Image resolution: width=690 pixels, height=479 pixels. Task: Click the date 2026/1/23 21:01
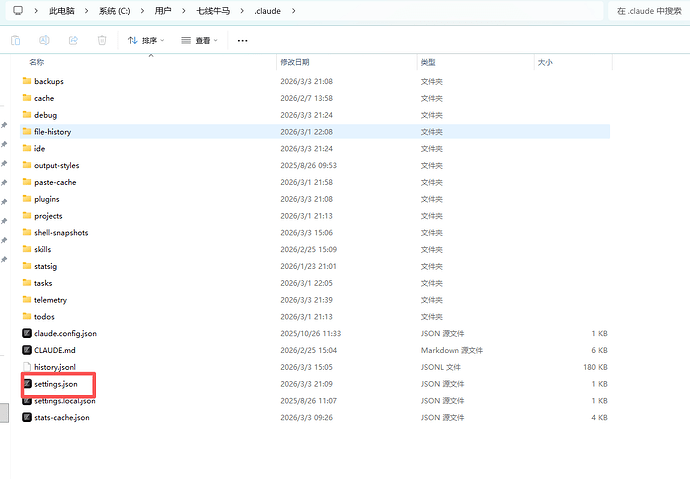coord(308,266)
